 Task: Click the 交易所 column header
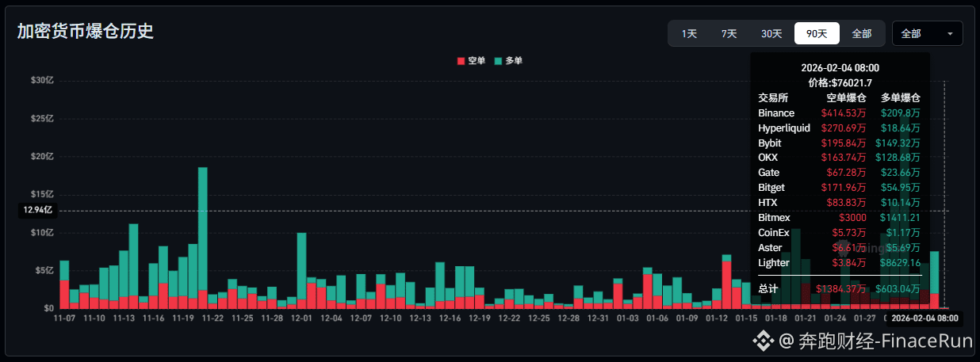[773, 98]
